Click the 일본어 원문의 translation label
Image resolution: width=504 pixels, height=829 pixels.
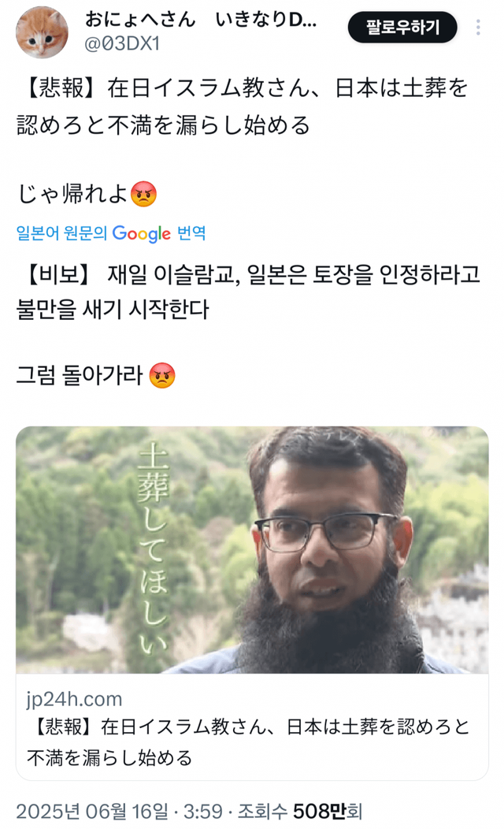(x=61, y=232)
